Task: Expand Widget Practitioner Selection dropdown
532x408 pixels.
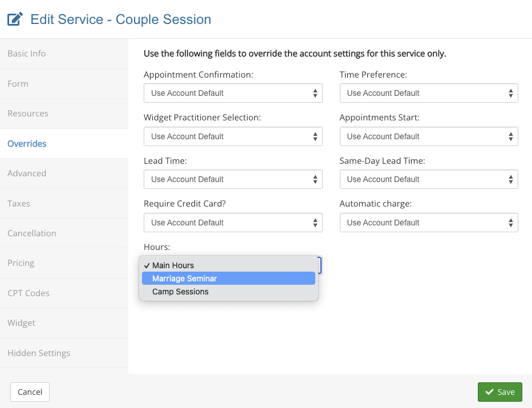Action: point(233,136)
